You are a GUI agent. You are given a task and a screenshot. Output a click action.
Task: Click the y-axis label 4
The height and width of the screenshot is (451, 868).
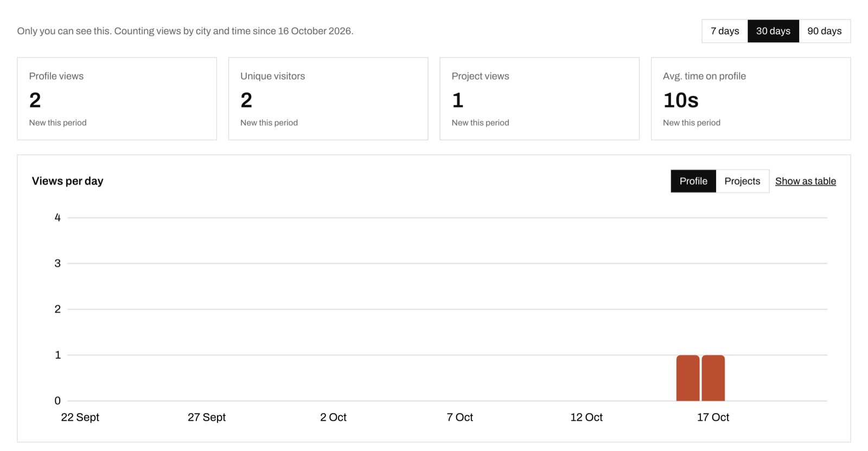click(58, 218)
